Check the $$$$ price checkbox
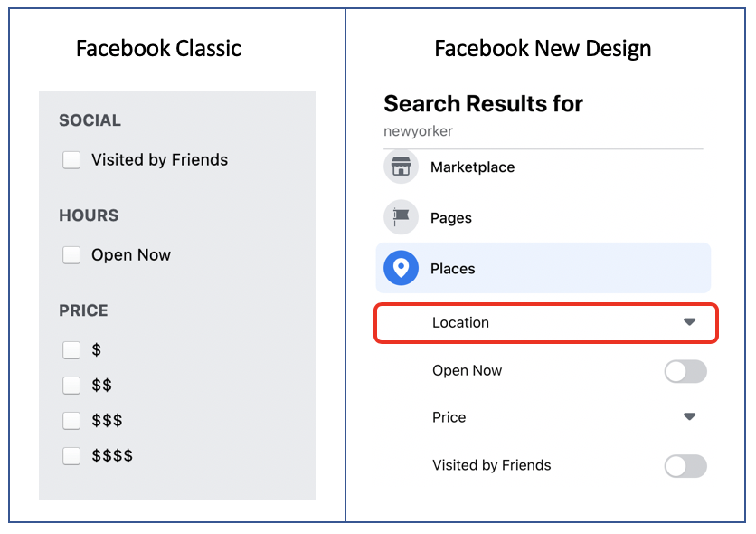 tap(71, 455)
